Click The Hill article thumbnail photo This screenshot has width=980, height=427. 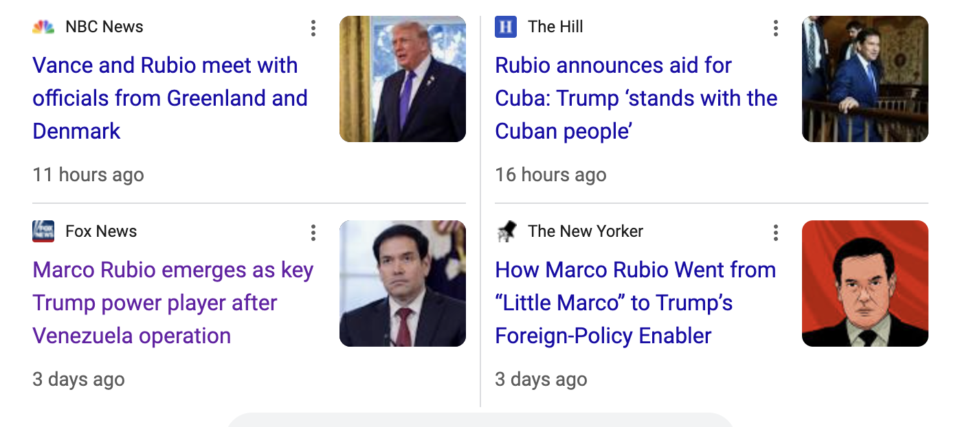[865, 79]
